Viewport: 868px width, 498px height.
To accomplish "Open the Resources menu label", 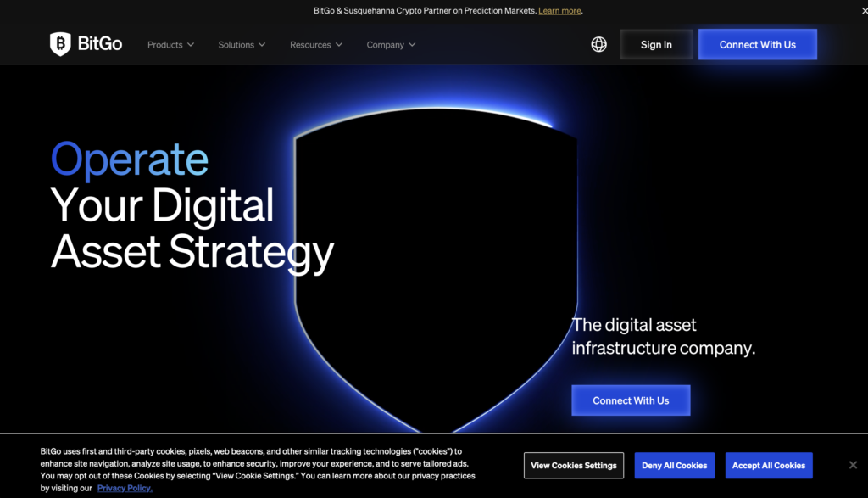I will click(310, 45).
